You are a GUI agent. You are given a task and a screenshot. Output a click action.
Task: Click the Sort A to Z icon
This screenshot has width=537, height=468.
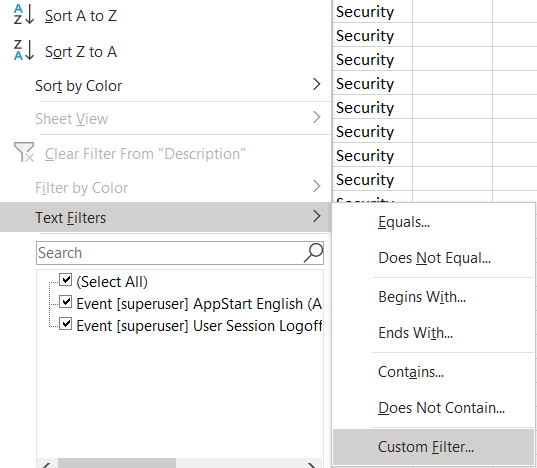(24, 15)
